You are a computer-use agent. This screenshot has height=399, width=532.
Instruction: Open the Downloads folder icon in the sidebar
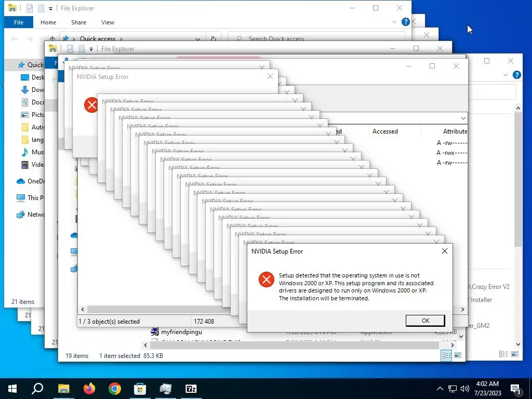(x=25, y=90)
